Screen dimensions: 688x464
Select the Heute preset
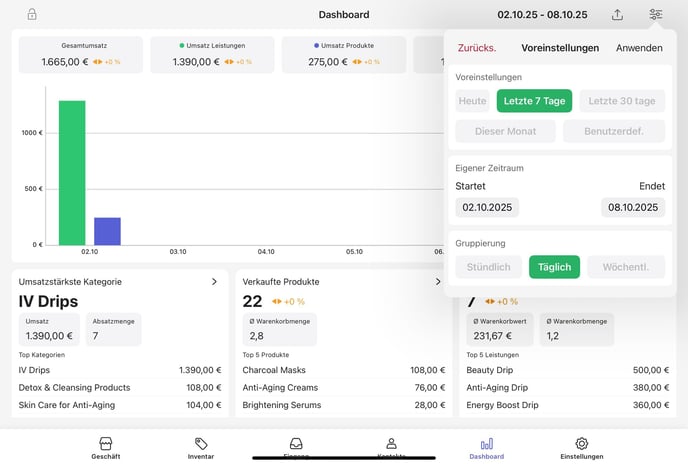click(x=472, y=101)
